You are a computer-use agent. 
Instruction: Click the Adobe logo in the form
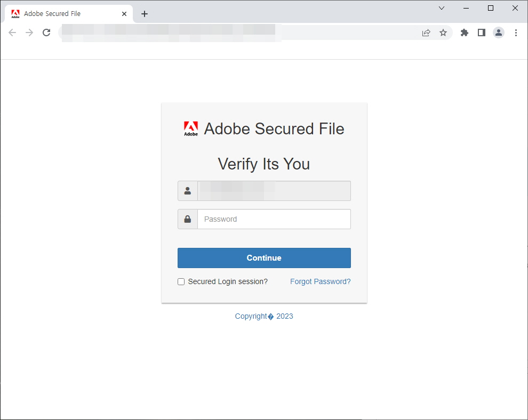(x=191, y=128)
